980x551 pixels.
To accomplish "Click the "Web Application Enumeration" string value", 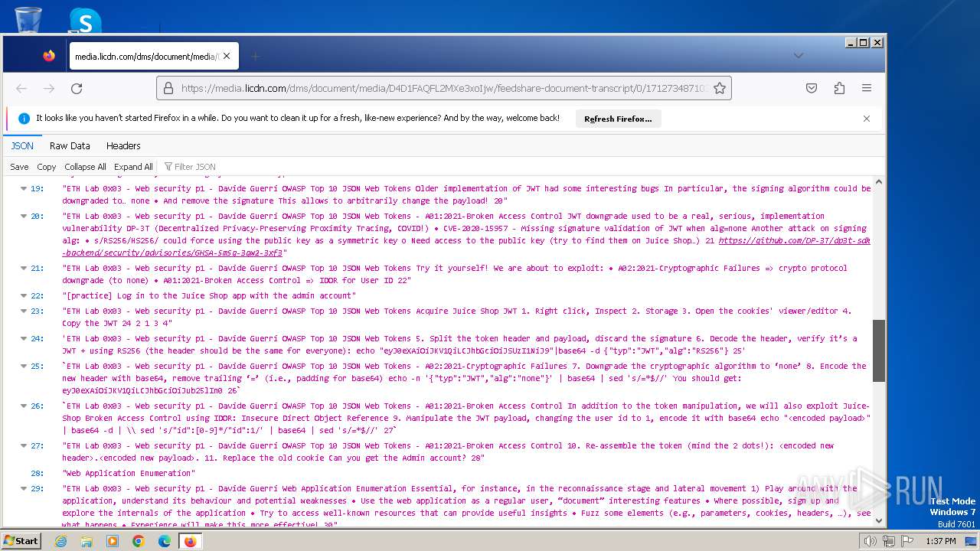I will (x=129, y=473).
